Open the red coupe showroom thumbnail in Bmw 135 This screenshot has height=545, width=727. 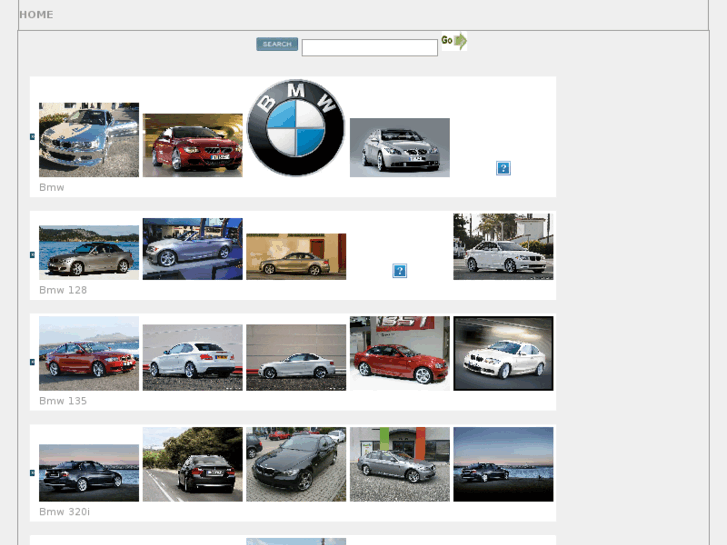coord(400,353)
